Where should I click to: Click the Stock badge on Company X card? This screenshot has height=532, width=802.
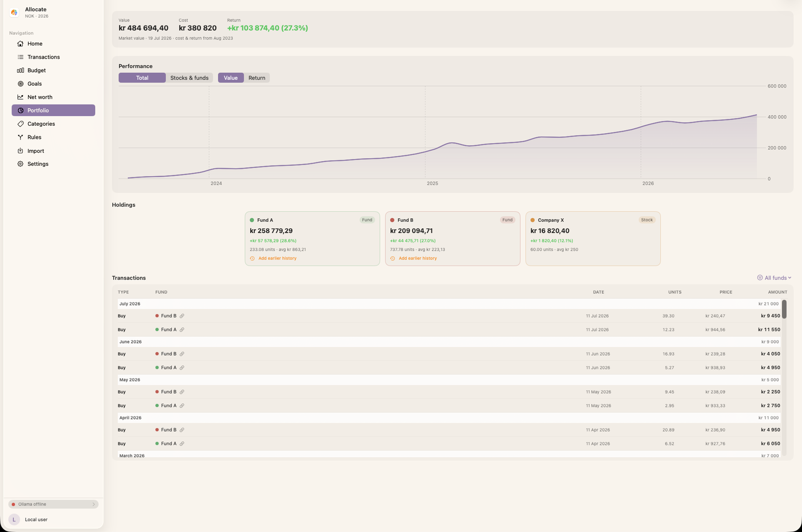click(647, 220)
